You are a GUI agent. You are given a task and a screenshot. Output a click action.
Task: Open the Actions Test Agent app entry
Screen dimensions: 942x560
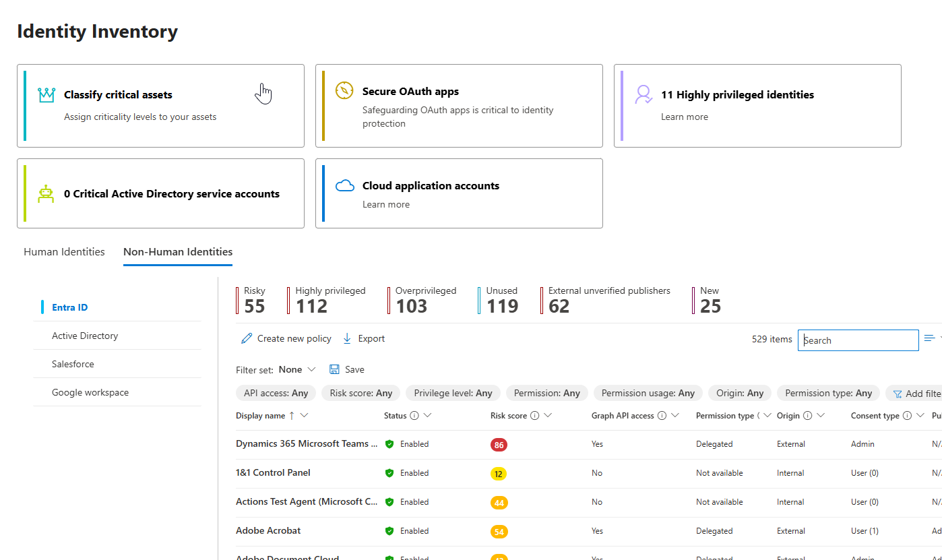[x=307, y=501]
